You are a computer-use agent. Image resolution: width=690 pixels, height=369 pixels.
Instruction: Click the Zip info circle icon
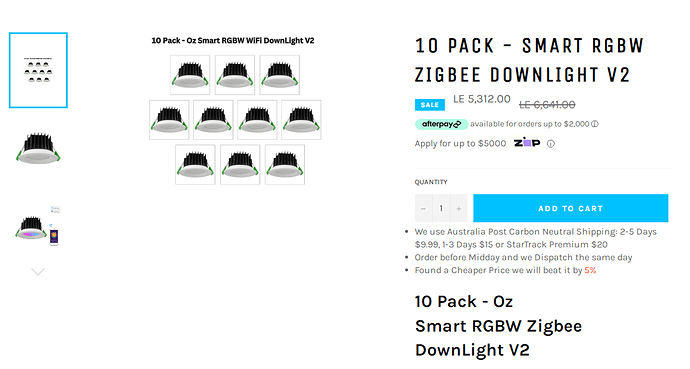(x=551, y=144)
